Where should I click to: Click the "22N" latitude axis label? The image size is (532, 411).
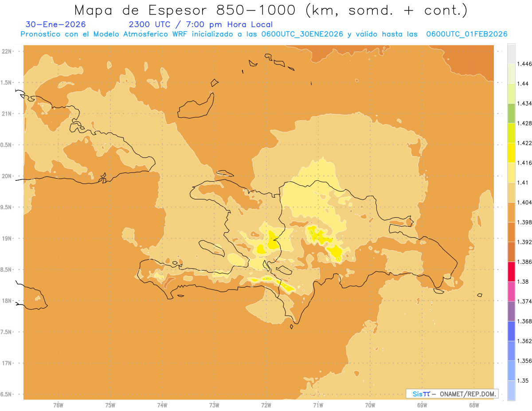7,51
